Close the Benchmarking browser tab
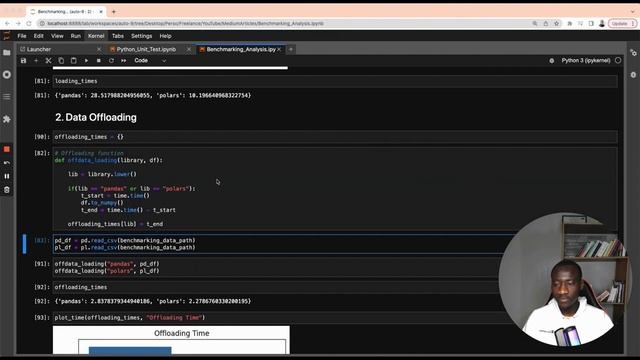 pyautogui.click(x=101, y=11)
